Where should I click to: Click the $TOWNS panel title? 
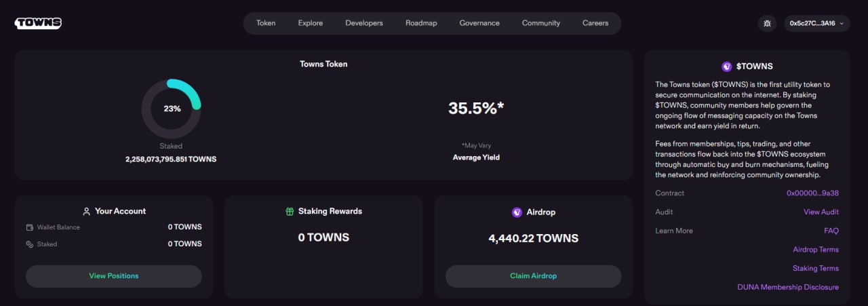(755, 66)
